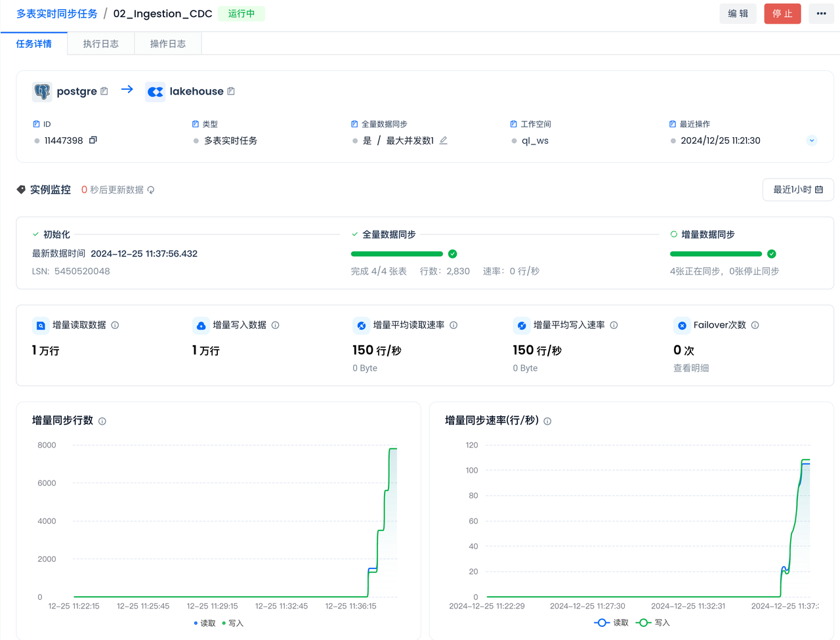This screenshot has height=640, width=840.
Task: Click the red 停止 button
Action: pos(782,14)
